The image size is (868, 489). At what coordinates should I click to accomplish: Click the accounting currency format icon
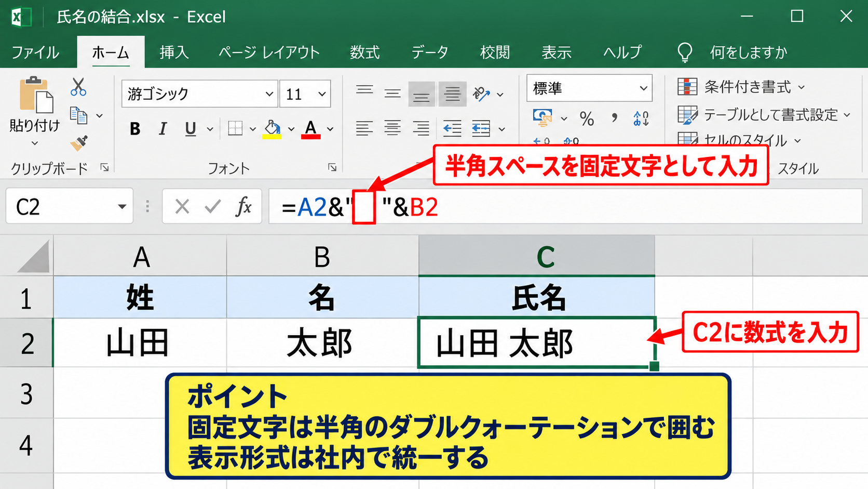coord(542,118)
